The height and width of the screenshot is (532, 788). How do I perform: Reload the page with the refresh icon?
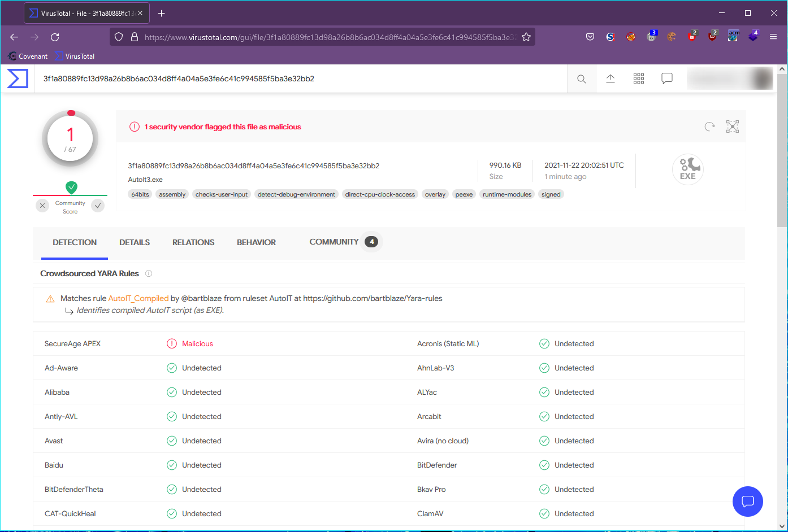click(x=55, y=37)
